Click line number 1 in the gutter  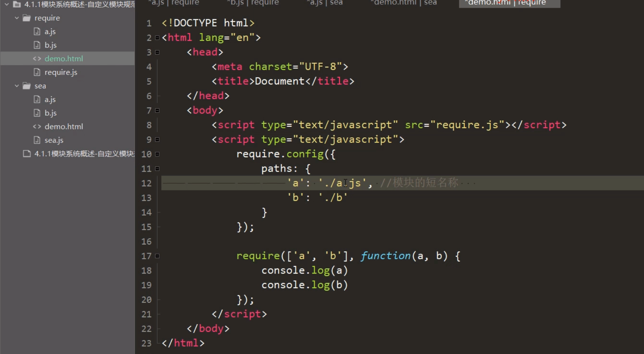[149, 23]
